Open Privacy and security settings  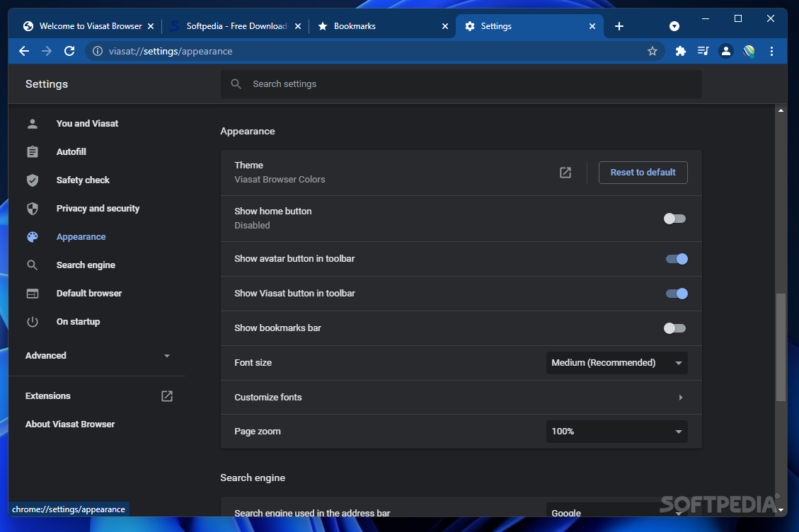98,209
